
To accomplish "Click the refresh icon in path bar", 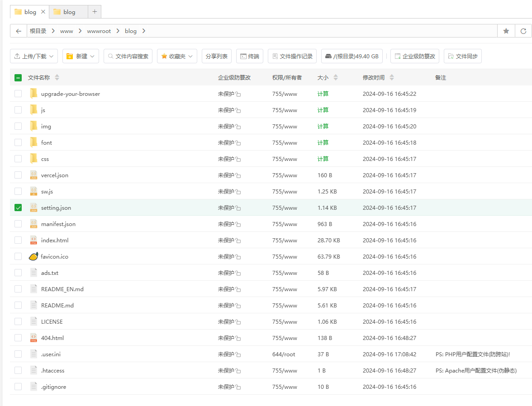I will point(523,31).
